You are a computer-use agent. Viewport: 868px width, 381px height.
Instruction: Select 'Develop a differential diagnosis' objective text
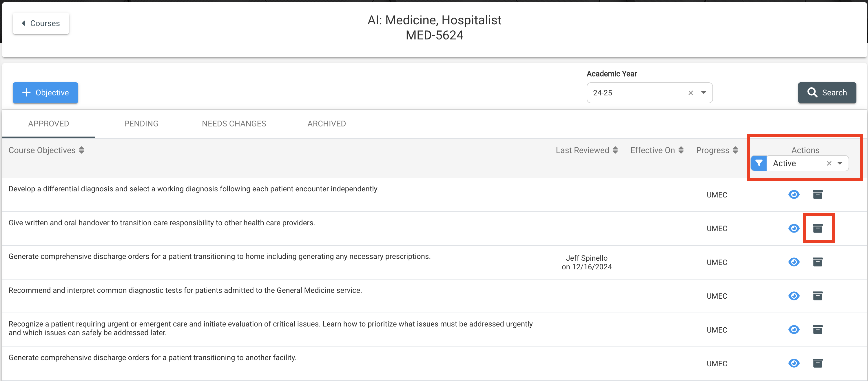[x=194, y=189]
